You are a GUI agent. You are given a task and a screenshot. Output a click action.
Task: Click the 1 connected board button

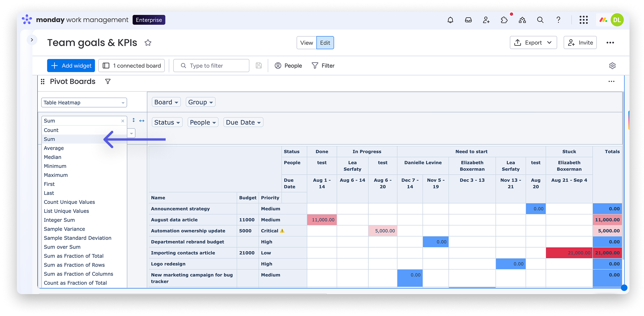pos(132,66)
